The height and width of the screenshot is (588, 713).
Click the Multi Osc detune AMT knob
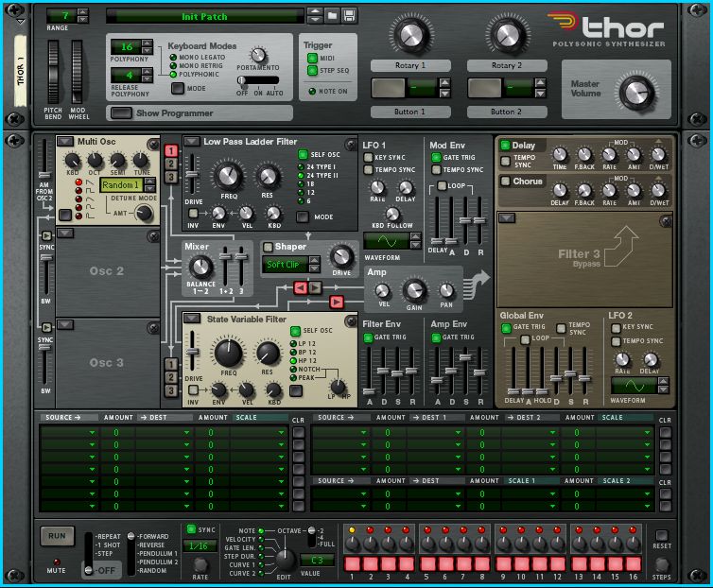coord(144,213)
